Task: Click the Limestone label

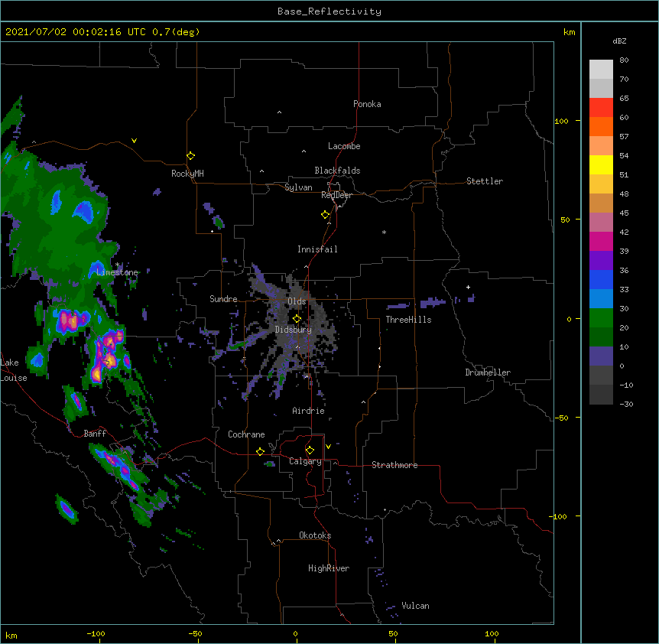Action: [x=117, y=272]
